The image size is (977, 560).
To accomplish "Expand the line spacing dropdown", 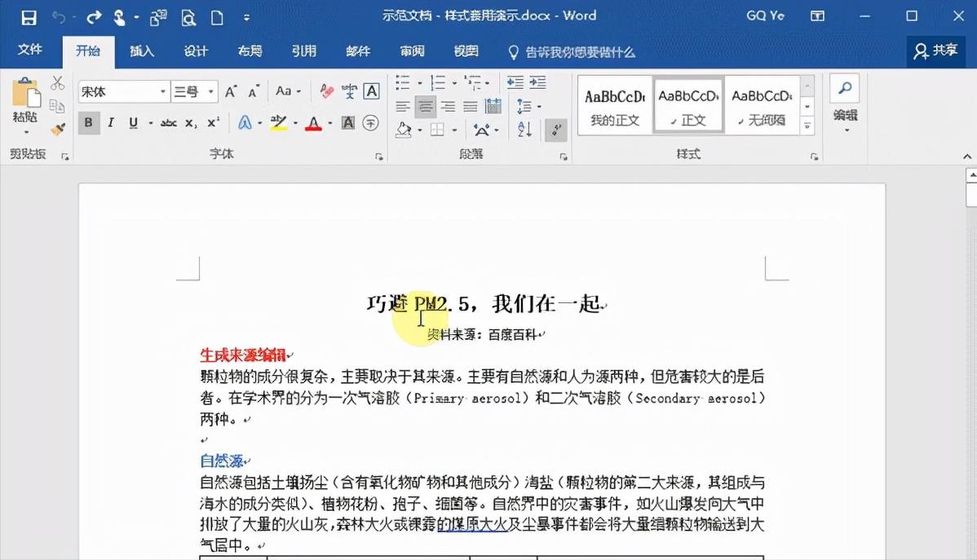I will click(538, 107).
